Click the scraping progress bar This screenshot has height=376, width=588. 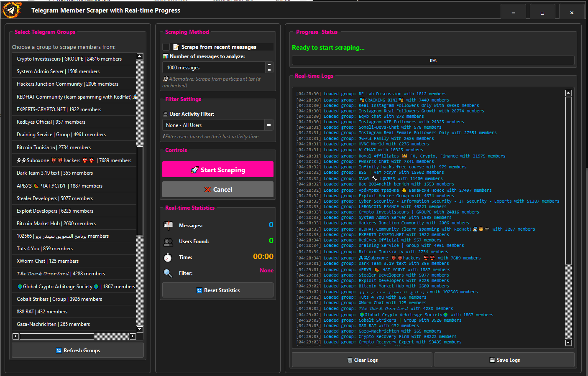point(433,61)
